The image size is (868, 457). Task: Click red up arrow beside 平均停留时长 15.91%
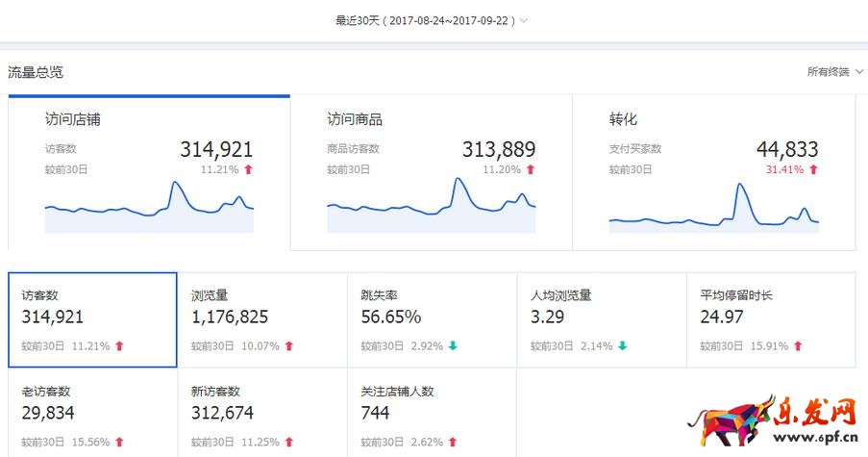798,346
